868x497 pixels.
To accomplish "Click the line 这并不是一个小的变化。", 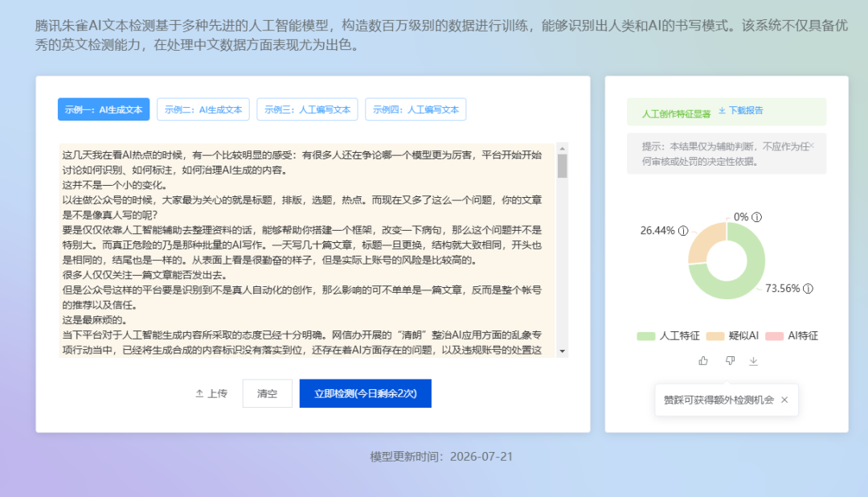I will 115,185.
